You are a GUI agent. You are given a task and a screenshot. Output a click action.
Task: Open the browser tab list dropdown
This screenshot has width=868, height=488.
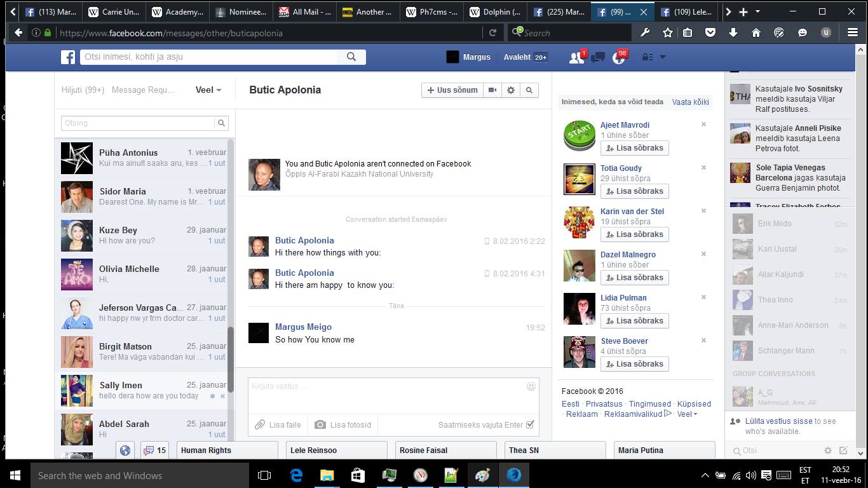[x=757, y=12]
